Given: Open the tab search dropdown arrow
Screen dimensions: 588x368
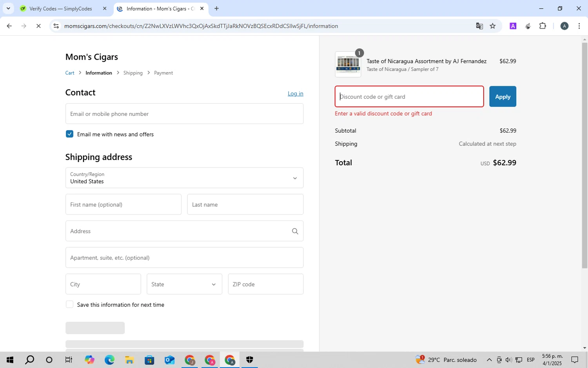Looking at the screenshot, I should pyautogui.click(x=8, y=8).
